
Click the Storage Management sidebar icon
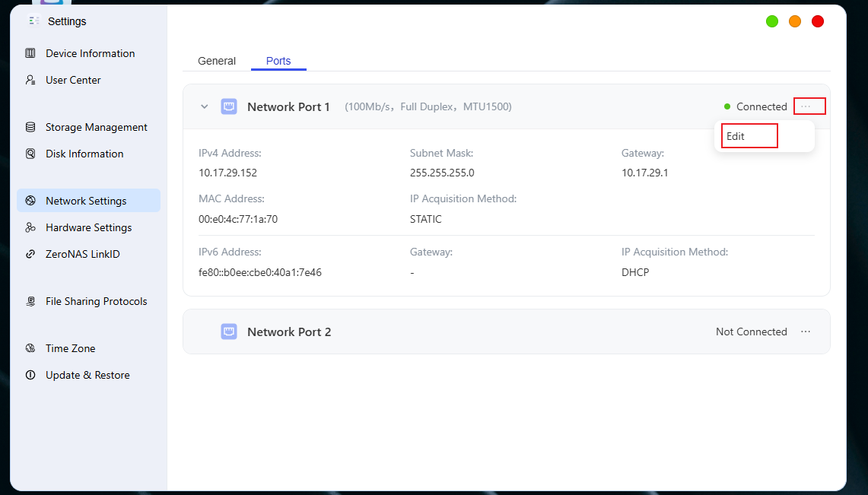click(x=30, y=127)
